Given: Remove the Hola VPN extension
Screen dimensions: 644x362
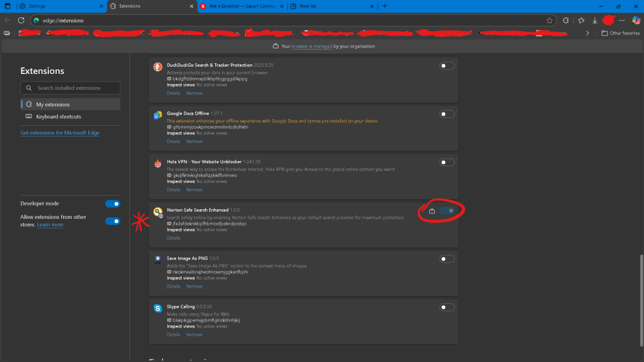Looking at the screenshot, I should click(194, 190).
